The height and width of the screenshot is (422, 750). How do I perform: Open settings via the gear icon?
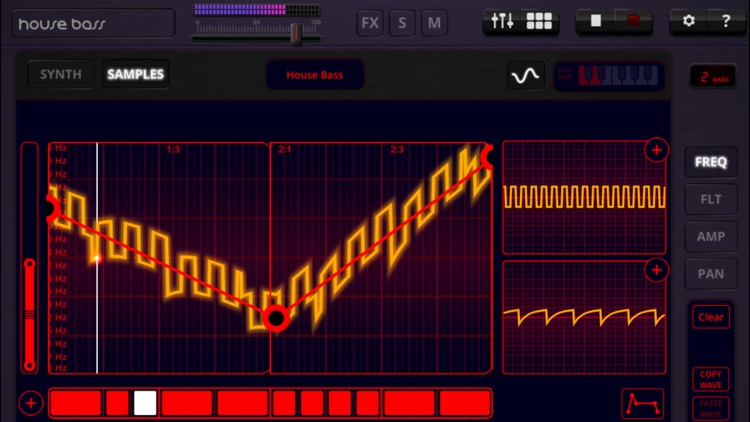coord(688,21)
